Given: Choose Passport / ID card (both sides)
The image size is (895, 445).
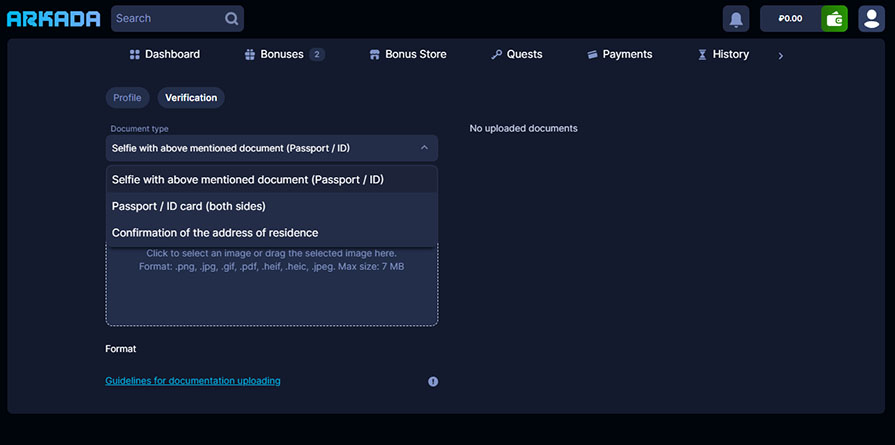Looking at the screenshot, I should (188, 206).
